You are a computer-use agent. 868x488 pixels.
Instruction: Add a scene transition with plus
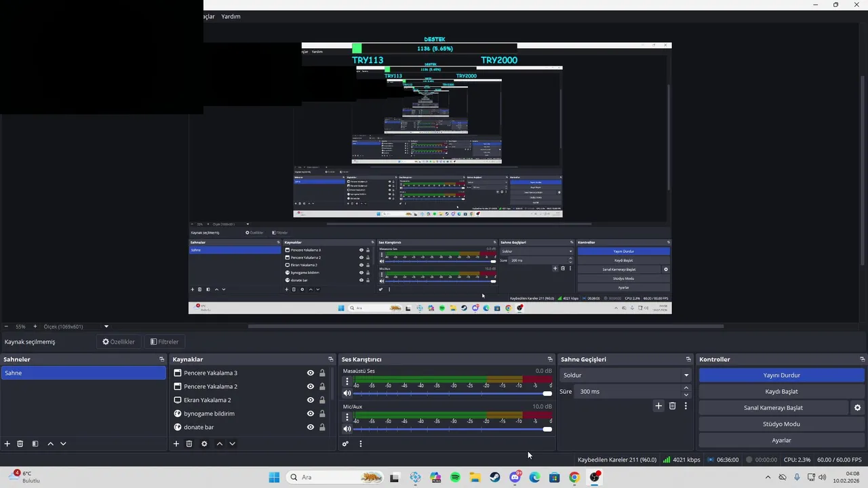pyautogui.click(x=658, y=406)
